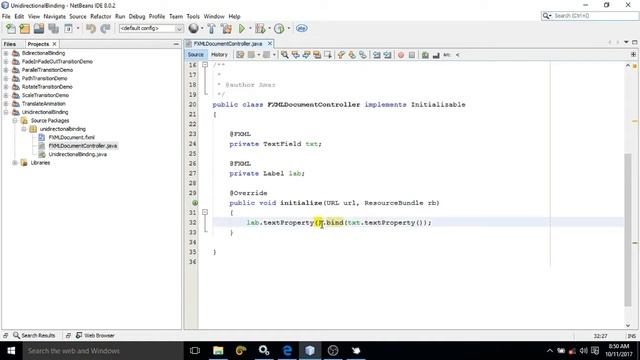
Task: Collapse the comment code fold at line 16
Action: [205, 65]
